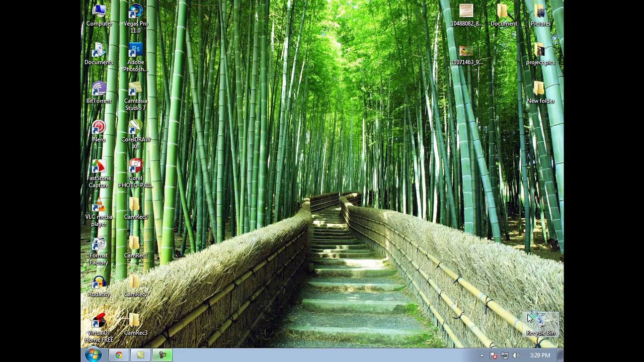The width and height of the screenshot is (644, 362).
Task: Open the clock showing 3:29 PM
Action: click(540, 355)
